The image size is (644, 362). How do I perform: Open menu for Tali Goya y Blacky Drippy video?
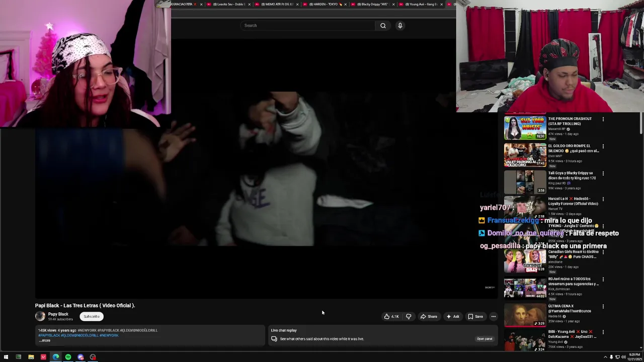[x=603, y=174]
